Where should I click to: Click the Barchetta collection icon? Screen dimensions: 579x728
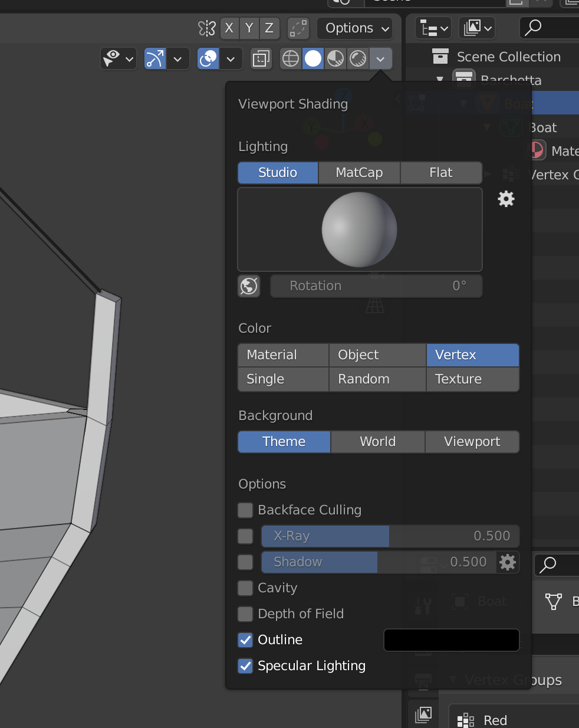click(x=464, y=79)
